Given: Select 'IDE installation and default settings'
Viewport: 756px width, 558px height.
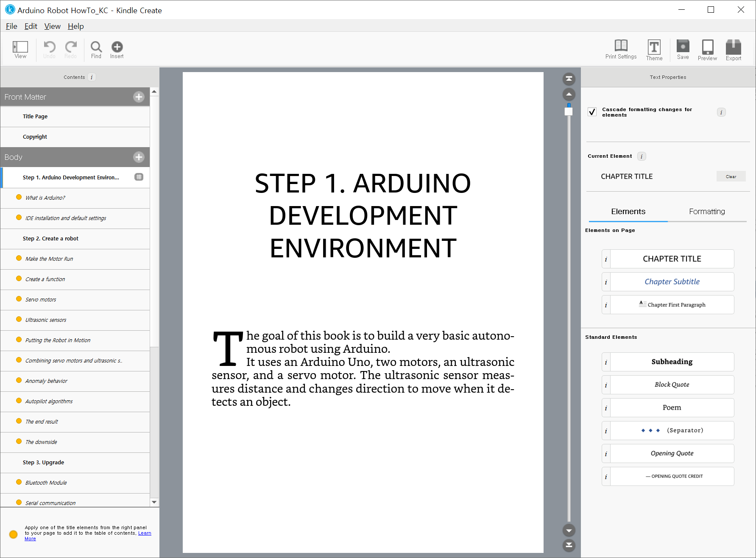Looking at the screenshot, I should 75,218.
